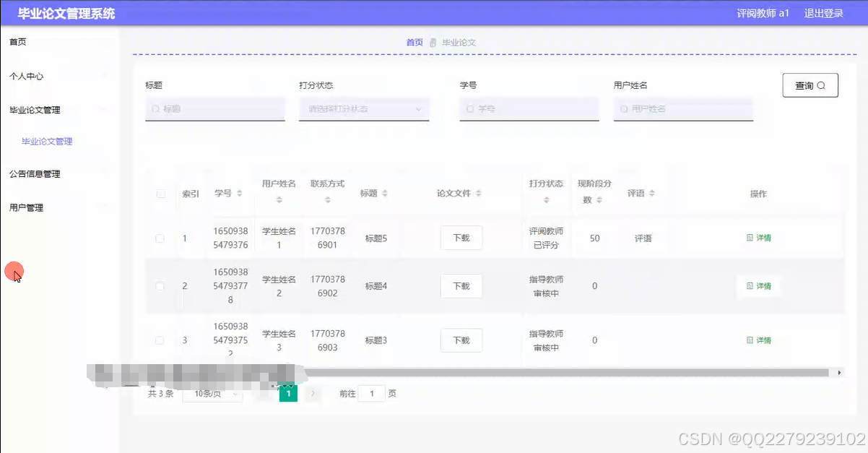The width and height of the screenshot is (868, 453).
Task: Click the document icon beside 毕业论文 breadcrumb
Action: tap(431, 43)
